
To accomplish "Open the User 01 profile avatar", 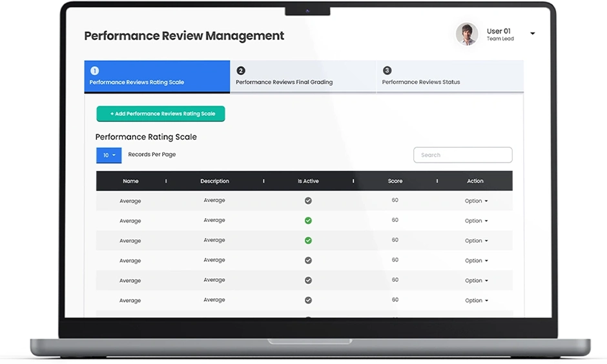I will [x=467, y=34].
